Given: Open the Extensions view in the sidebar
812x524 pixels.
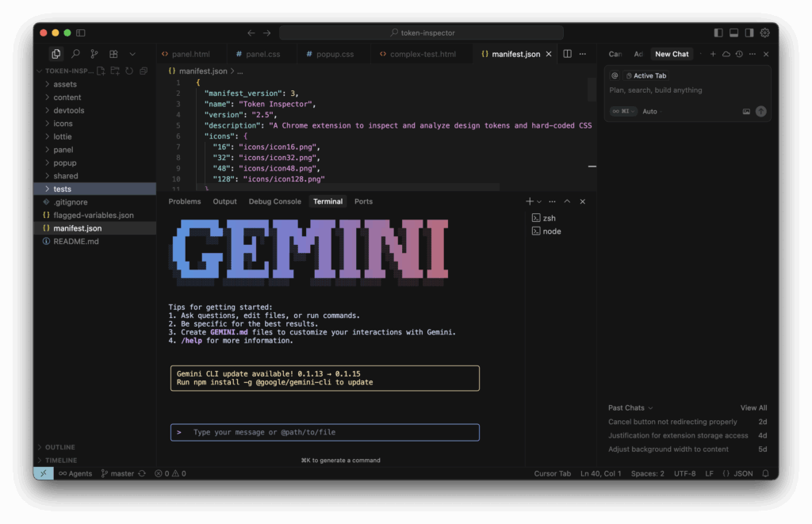Looking at the screenshot, I should click(113, 54).
